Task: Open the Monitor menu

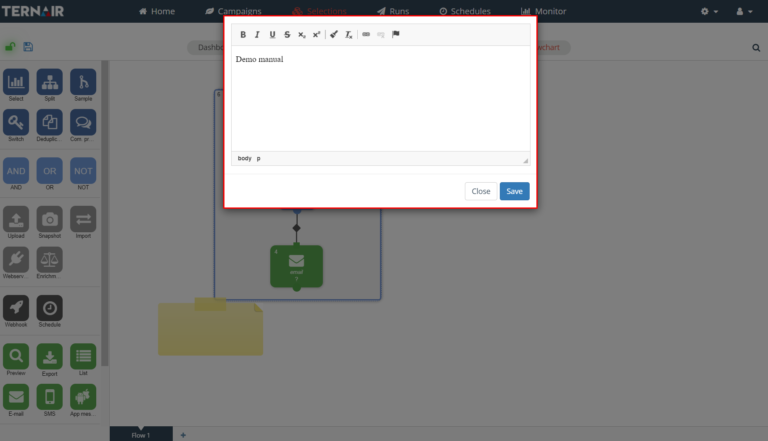Action: [543, 11]
